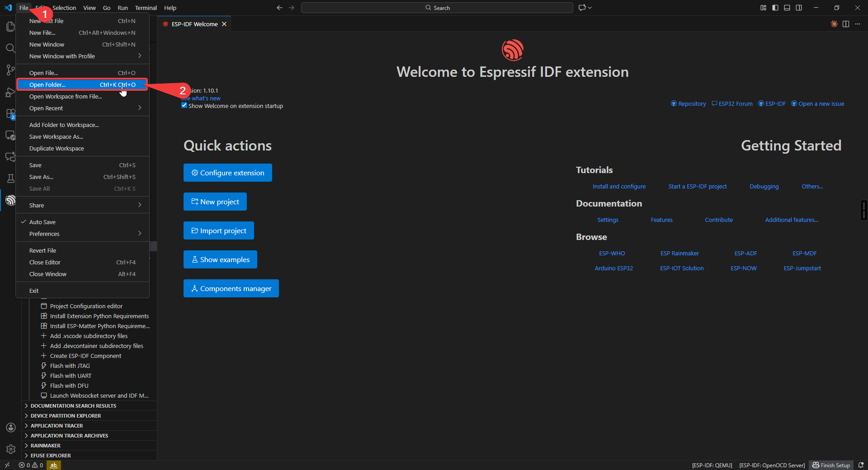Click the Customize Layout icon

[764, 8]
